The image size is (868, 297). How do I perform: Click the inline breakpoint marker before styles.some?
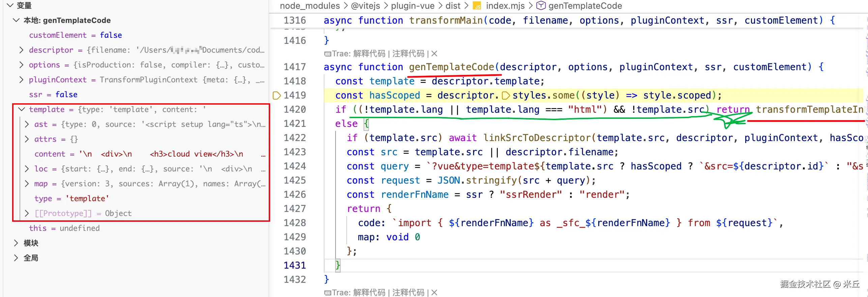[x=505, y=96]
